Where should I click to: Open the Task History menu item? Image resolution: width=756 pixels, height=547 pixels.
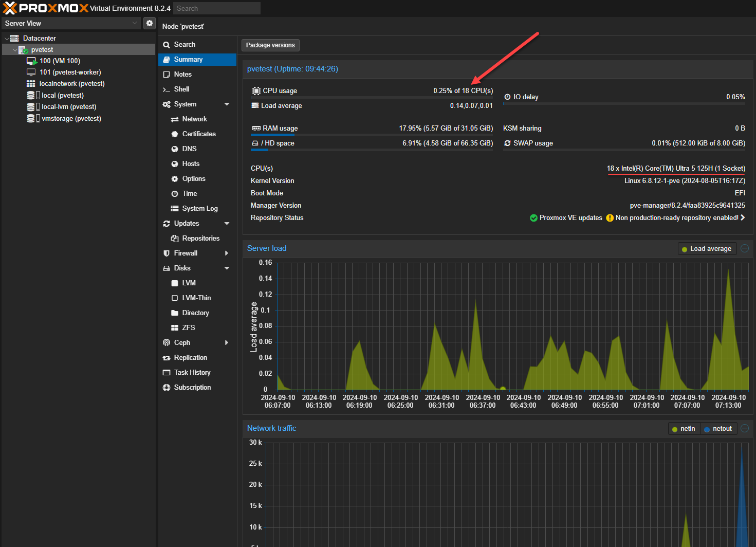click(192, 373)
